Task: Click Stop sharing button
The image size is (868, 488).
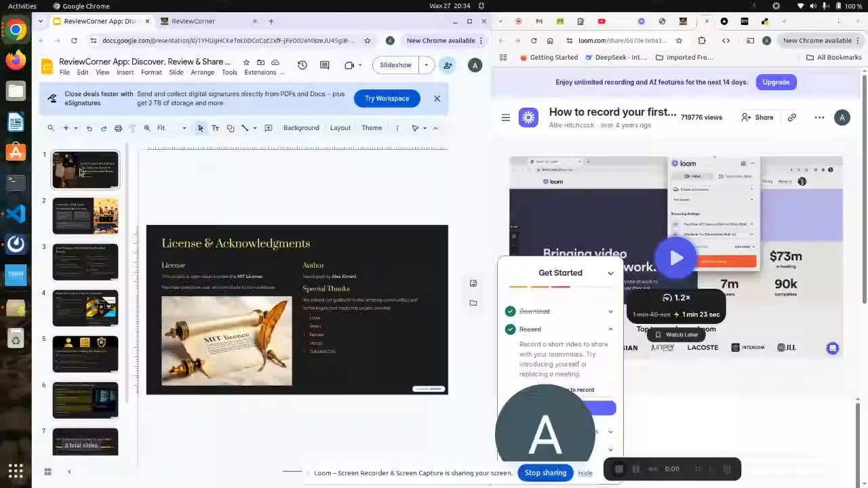Action: [x=545, y=472]
